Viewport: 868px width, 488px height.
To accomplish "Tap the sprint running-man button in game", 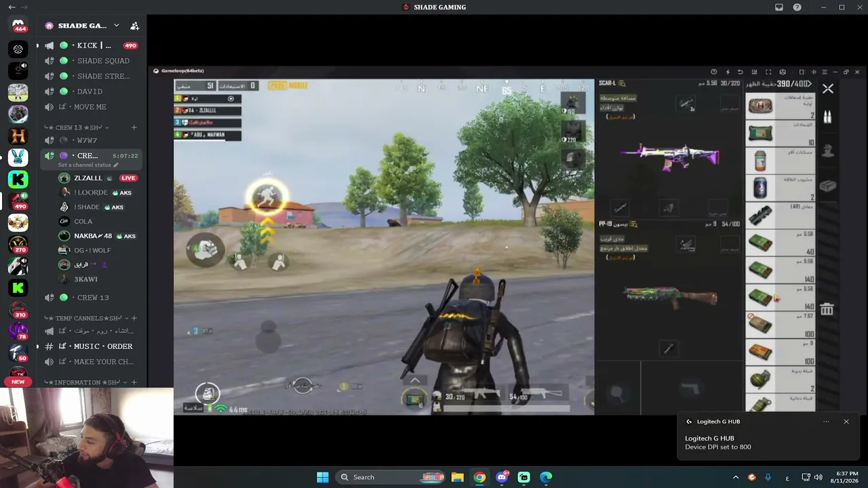I will 269,197.
